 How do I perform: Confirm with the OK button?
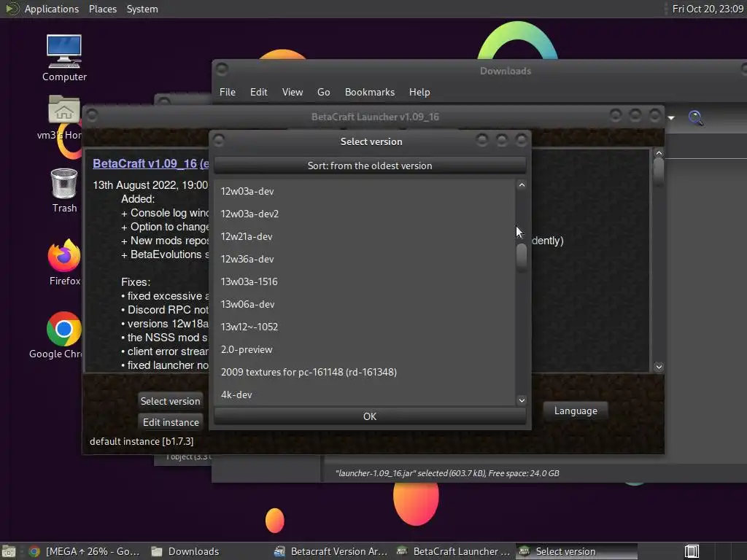(370, 416)
